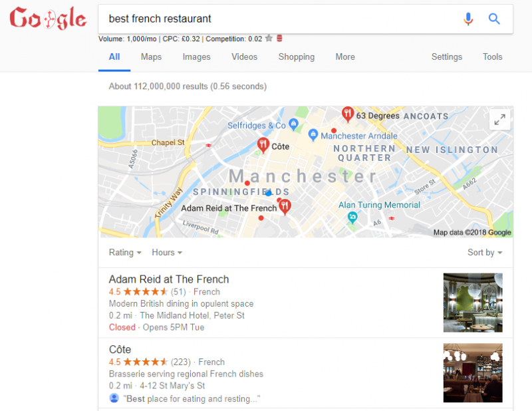Open the Hours filter dropdown
The image size is (532, 411).
click(167, 253)
